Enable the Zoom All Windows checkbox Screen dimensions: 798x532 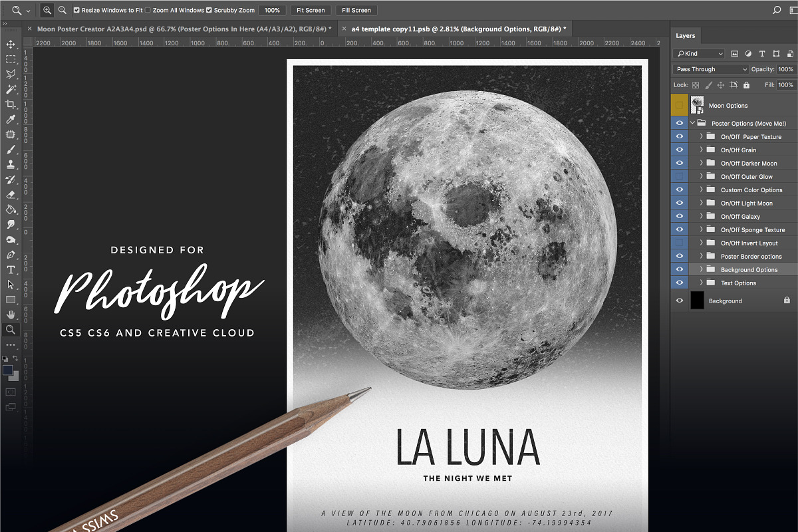[x=148, y=11]
